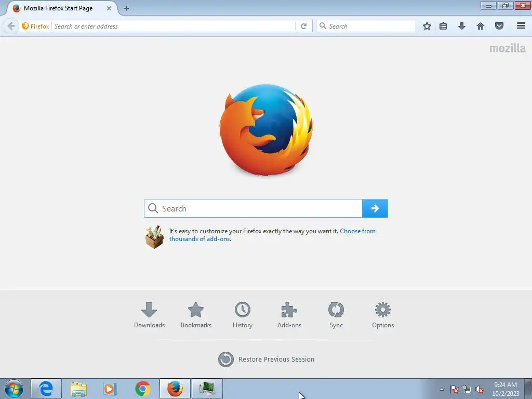Click the network tray icon
532x399 pixels.
point(467,389)
